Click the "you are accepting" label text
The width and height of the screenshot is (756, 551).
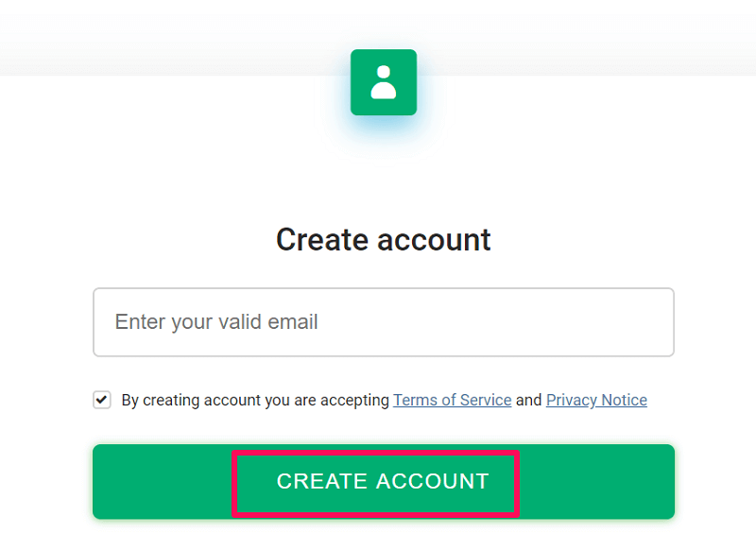327,400
